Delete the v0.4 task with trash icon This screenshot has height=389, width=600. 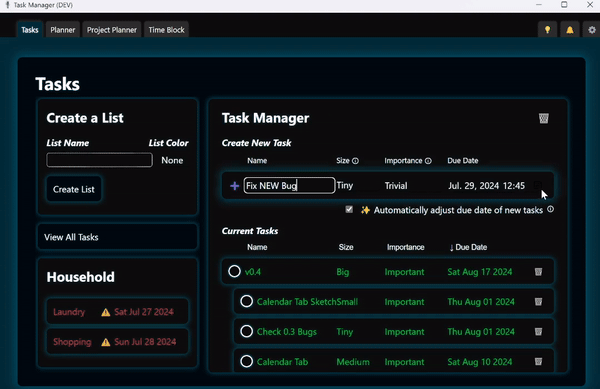(x=538, y=272)
